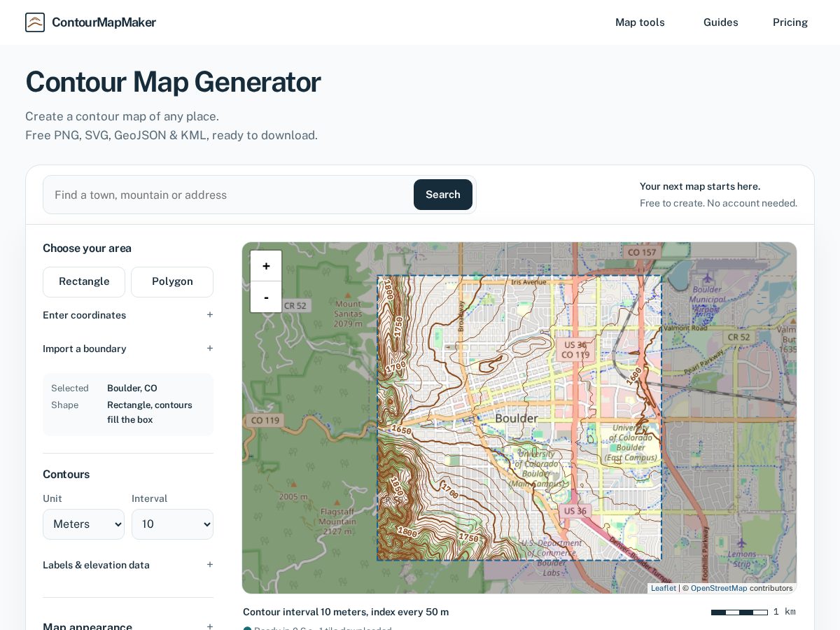840x630 pixels.
Task: Click 'Your next map starts here.' text
Action: click(x=700, y=186)
